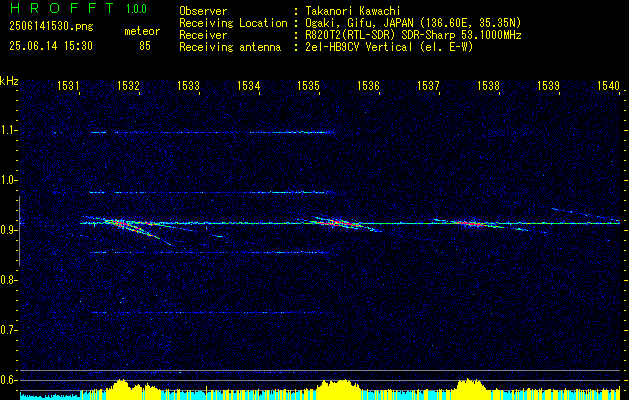629x400 pixels.
Task: Click the 1.1 frequency axis label
Action: (x=7, y=130)
